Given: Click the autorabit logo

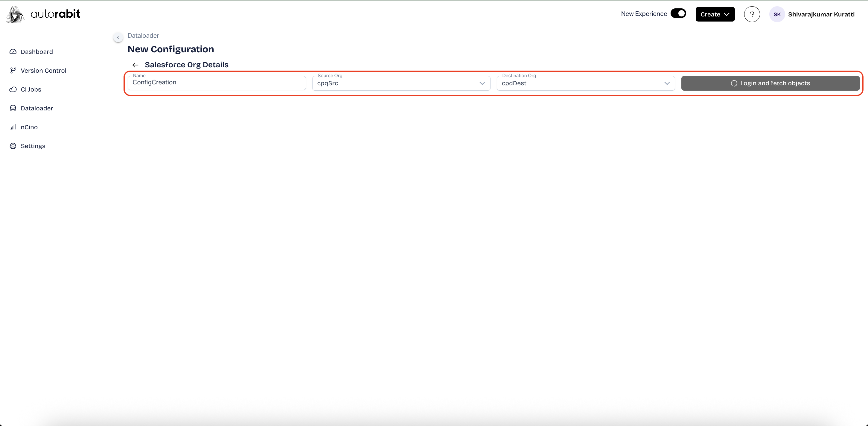Looking at the screenshot, I should tap(43, 14).
